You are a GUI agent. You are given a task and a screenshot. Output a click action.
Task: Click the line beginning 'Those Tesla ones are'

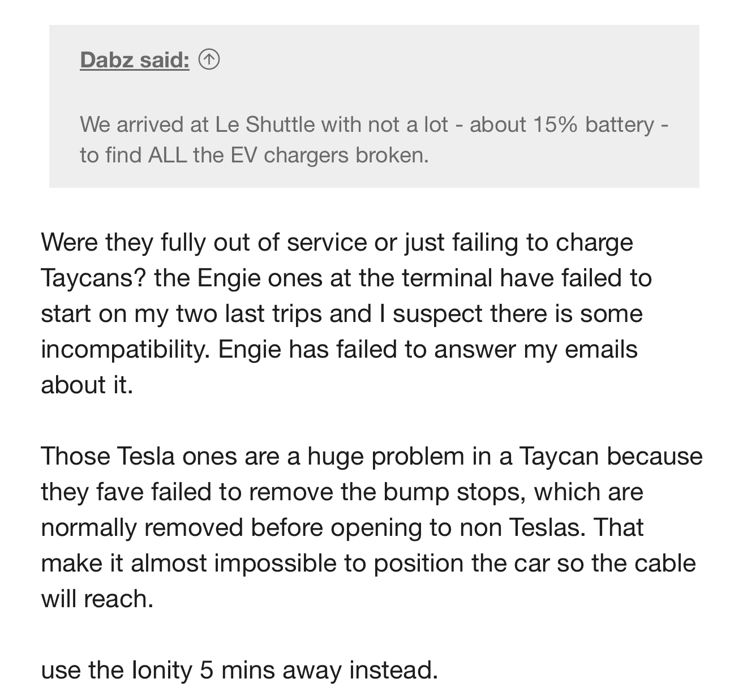coord(372,456)
